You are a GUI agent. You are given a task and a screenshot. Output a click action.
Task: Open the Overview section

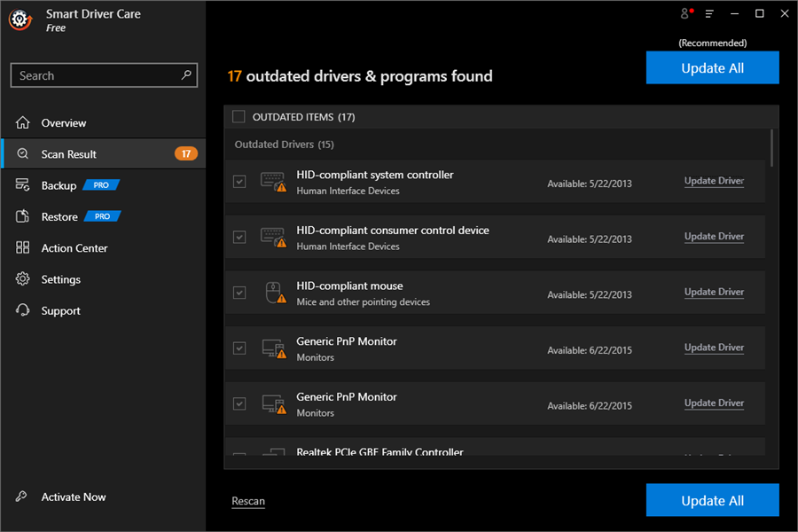tap(63, 122)
